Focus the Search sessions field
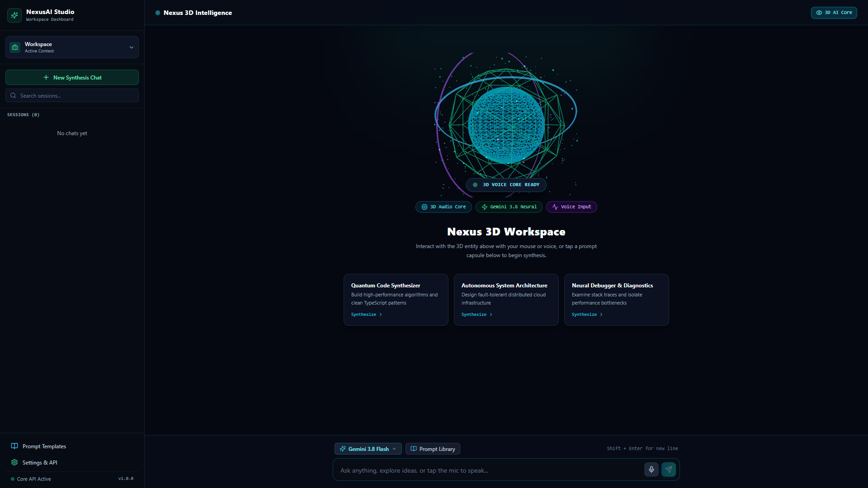Image resolution: width=868 pixels, height=488 pixels. (72, 95)
